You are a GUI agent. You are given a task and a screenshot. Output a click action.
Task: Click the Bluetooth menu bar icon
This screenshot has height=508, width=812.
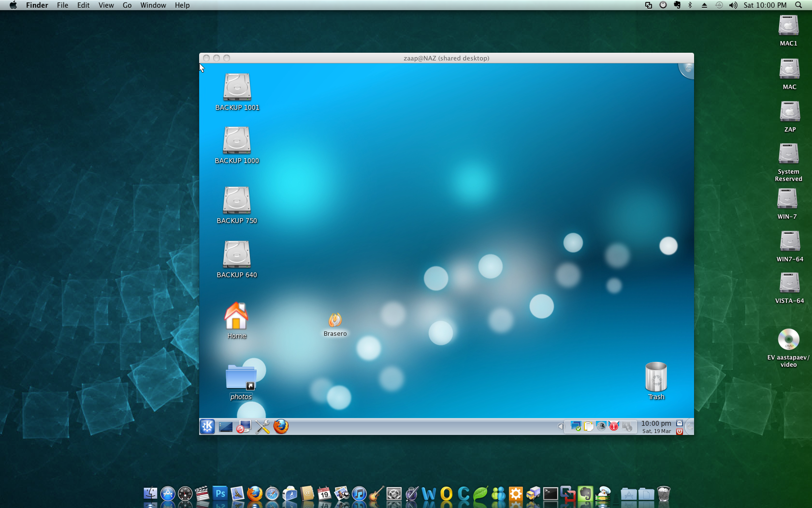[690, 5]
